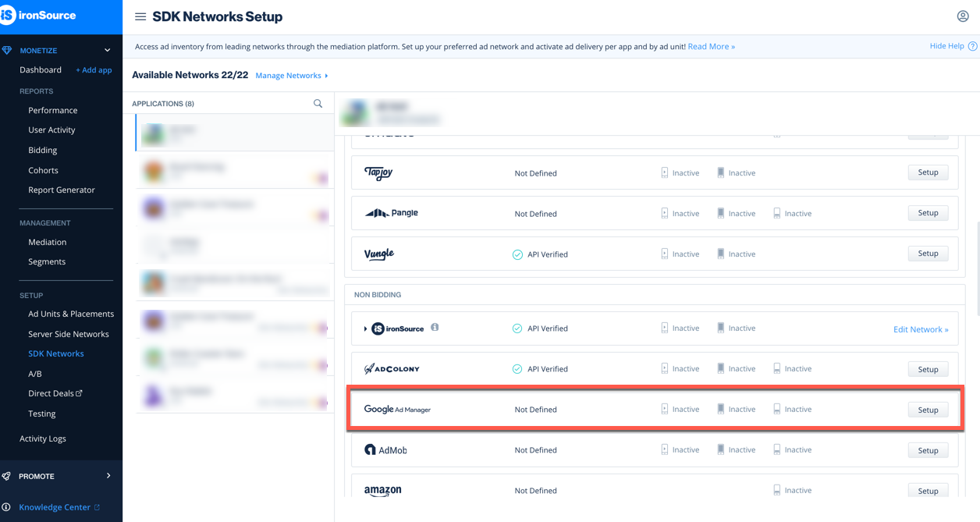Click the API Verified checkmark for Vungle
980x522 pixels.
(x=517, y=254)
